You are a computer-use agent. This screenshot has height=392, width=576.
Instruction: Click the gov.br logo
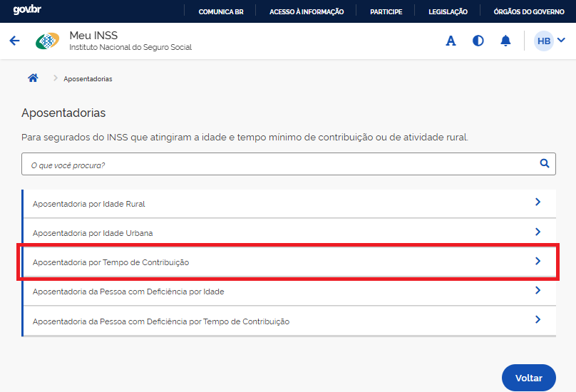[26, 11]
